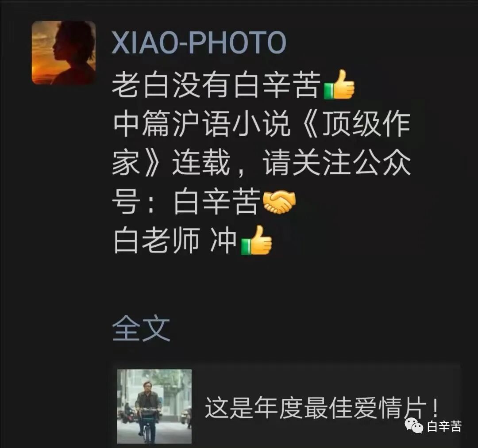Click the text 白老师 冲

(175, 241)
